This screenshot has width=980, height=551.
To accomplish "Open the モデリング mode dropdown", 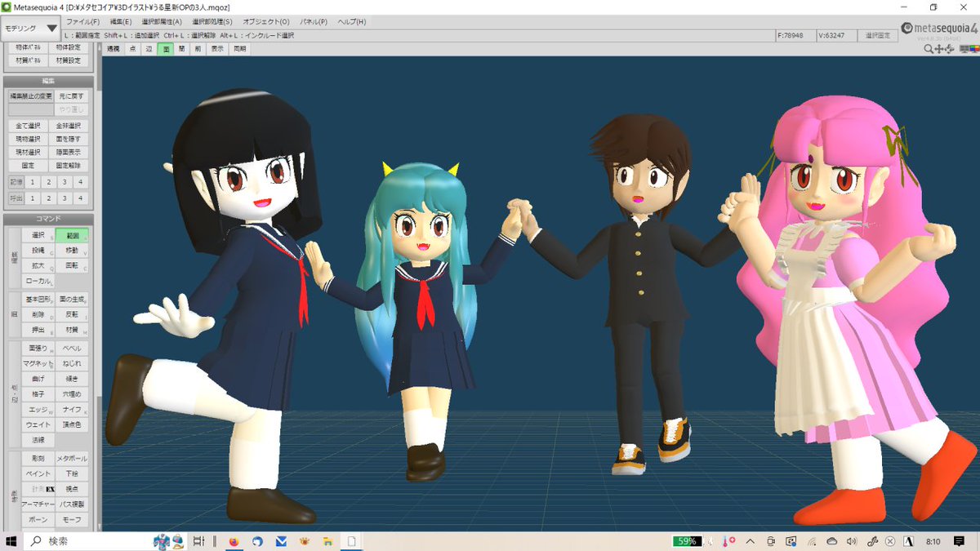I will pyautogui.click(x=31, y=29).
